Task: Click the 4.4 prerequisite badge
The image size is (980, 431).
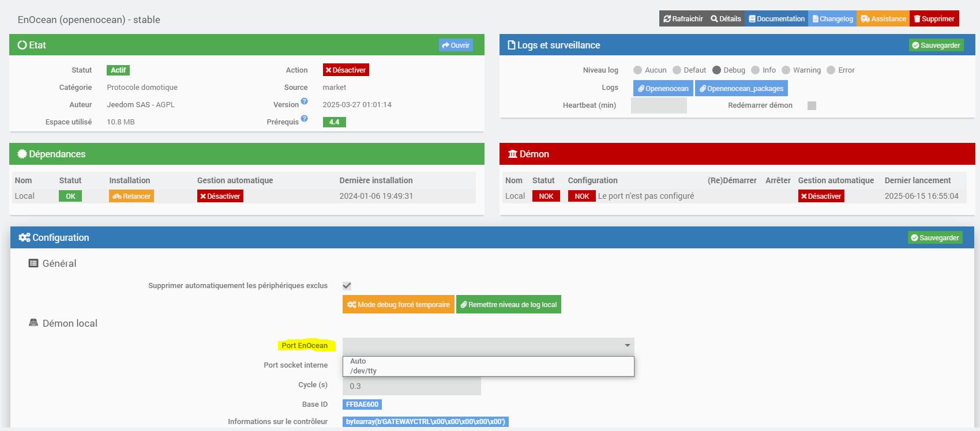Action: [x=334, y=122]
